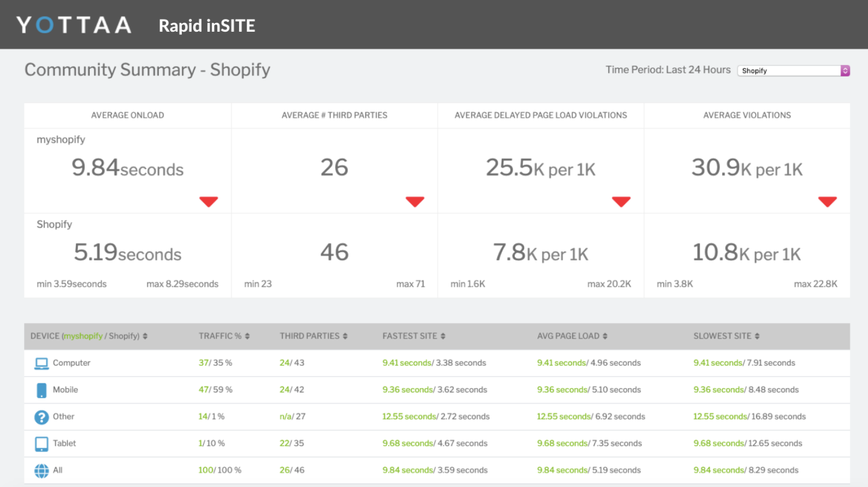Click red down arrow under Average Violations
The image size is (868, 487).
[x=827, y=202]
